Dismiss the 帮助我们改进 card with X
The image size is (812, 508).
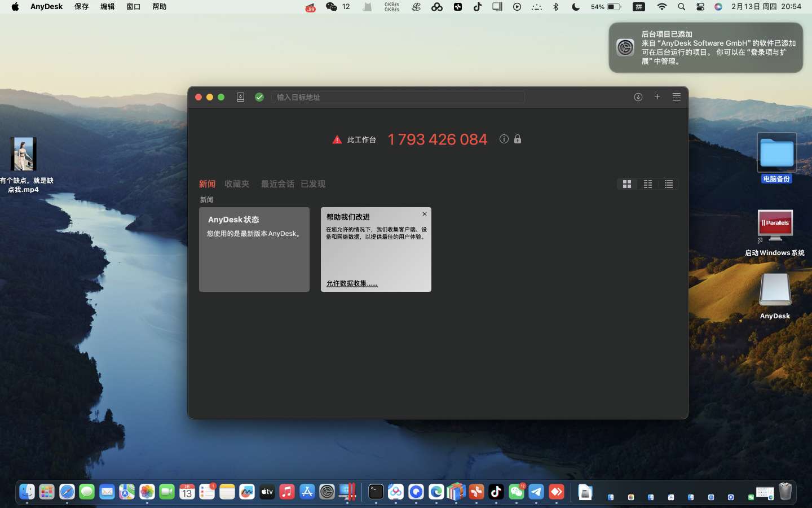(x=425, y=214)
